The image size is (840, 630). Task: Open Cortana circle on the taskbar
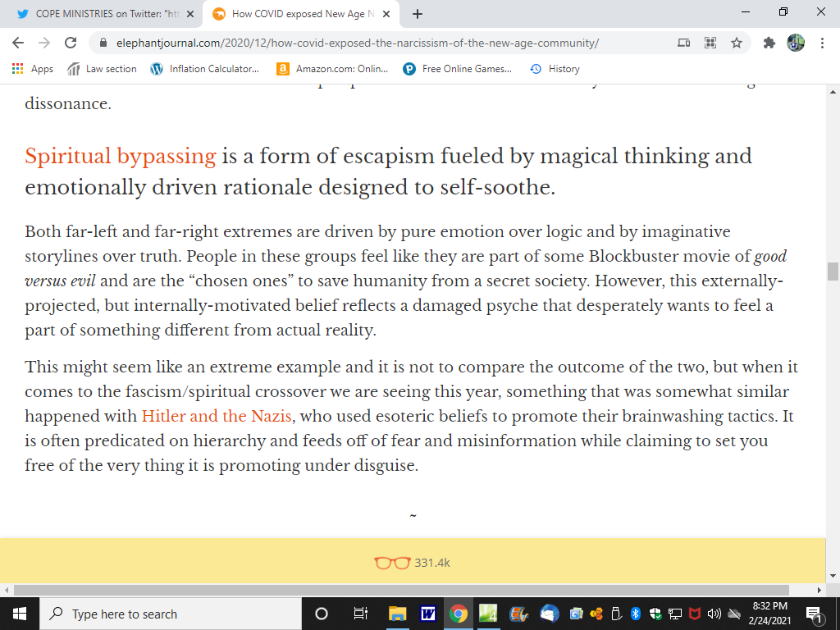[321, 614]
